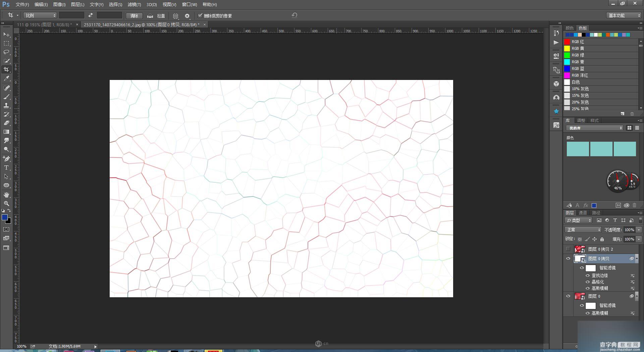644x352 pixels.
Task: Hide layer '图层 0'
Action: tap(568, 296)
